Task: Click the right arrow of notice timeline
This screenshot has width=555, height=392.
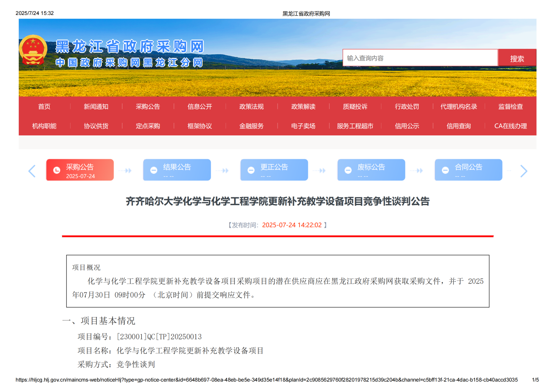Action: 524,171
